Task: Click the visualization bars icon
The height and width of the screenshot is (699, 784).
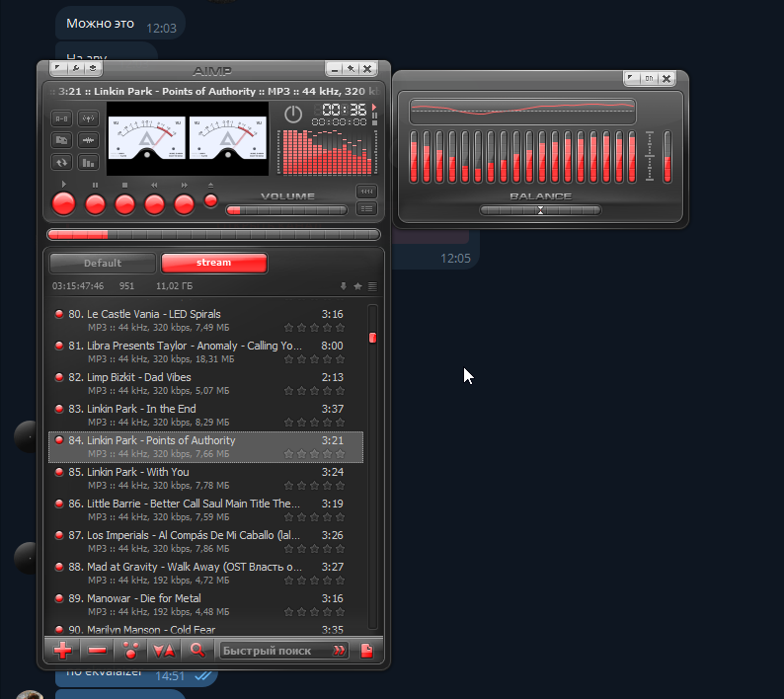Action: [x=88, y=162]
